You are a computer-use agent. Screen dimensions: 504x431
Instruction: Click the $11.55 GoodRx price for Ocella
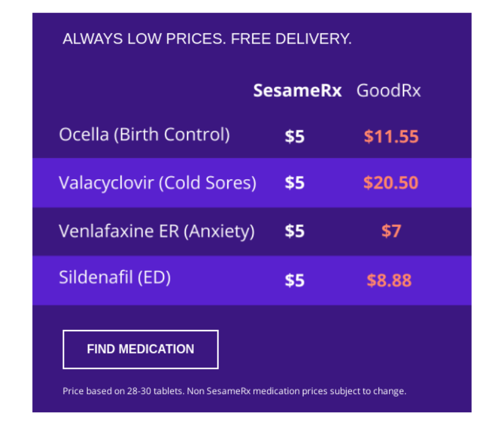click(391, 137)
